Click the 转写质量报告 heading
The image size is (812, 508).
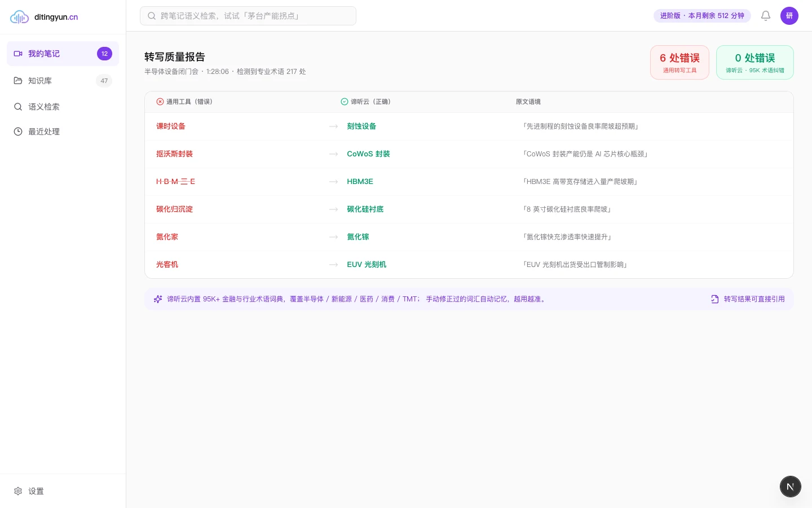pos(175,57)
